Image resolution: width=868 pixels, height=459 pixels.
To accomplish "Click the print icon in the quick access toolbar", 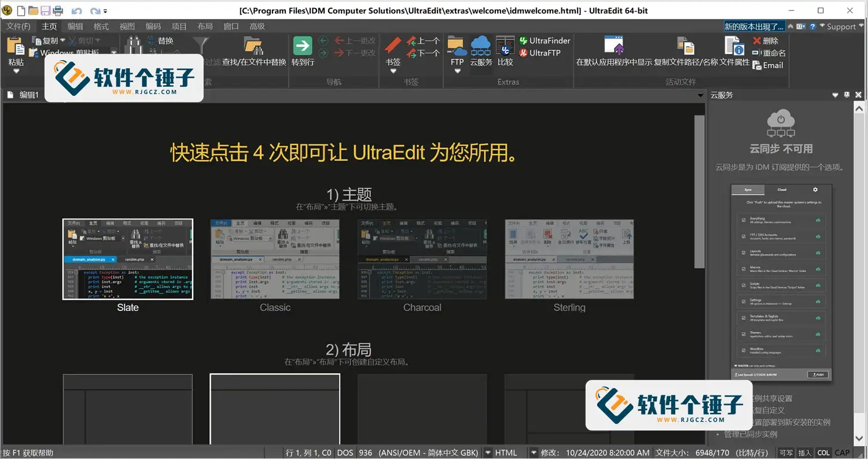I will pyautogui.click(x=58, y=10).
